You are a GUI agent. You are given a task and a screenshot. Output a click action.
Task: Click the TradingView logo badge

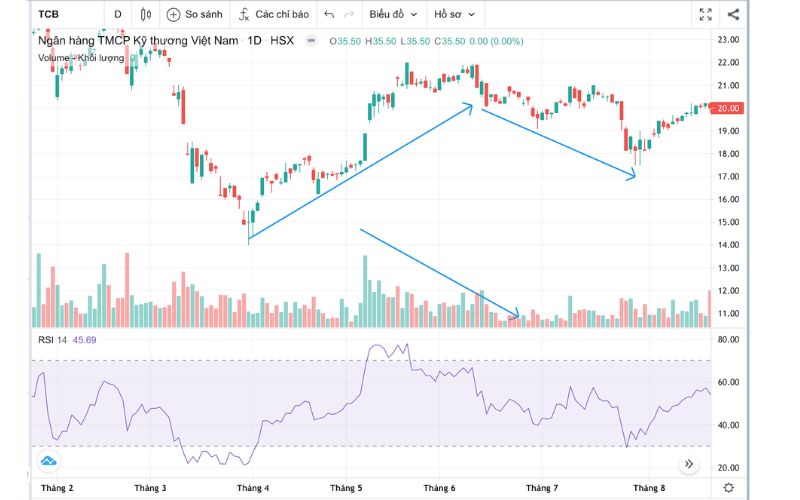pos(48,461)
